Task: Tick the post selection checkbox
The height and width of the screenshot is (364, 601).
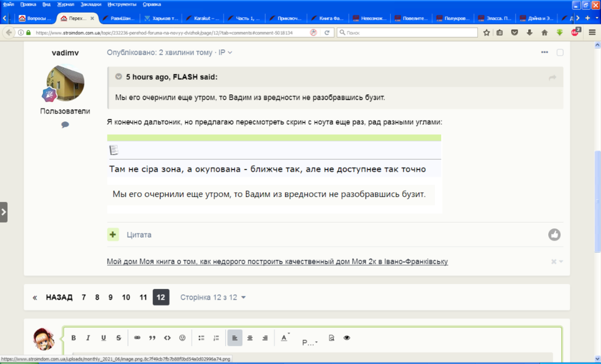Action: coord(560,53)
